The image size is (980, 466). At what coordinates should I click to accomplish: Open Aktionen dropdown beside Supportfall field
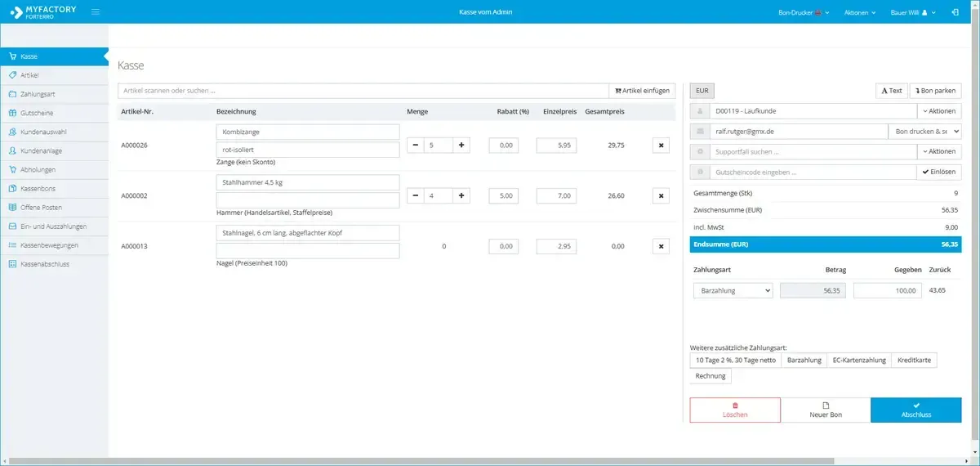click(939, 151)
